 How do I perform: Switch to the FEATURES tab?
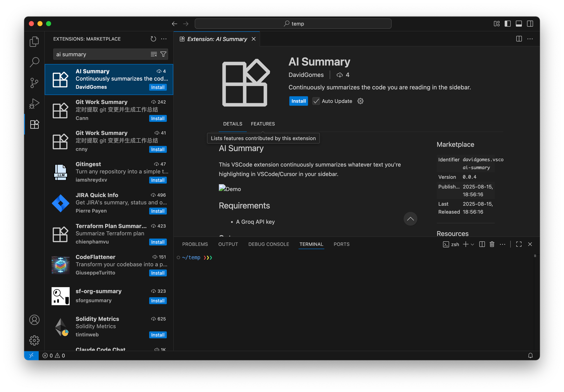point(263,124)
